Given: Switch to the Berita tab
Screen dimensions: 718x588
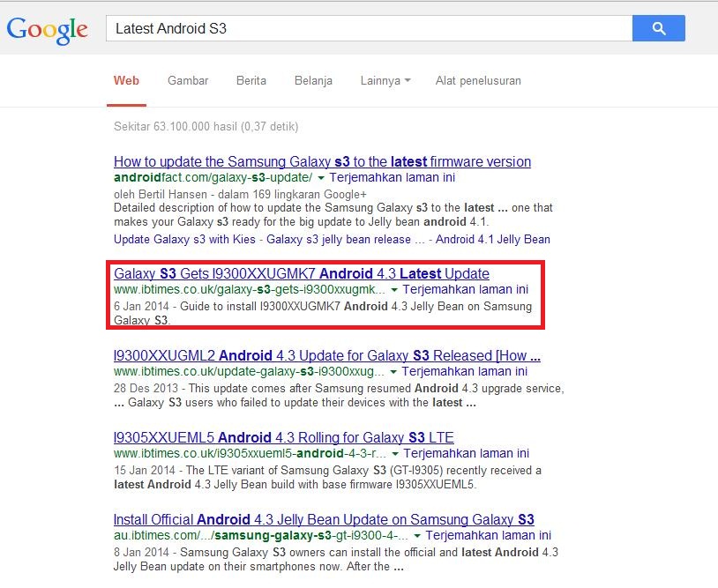Looking at the screenshot, I should coord(251,80).
